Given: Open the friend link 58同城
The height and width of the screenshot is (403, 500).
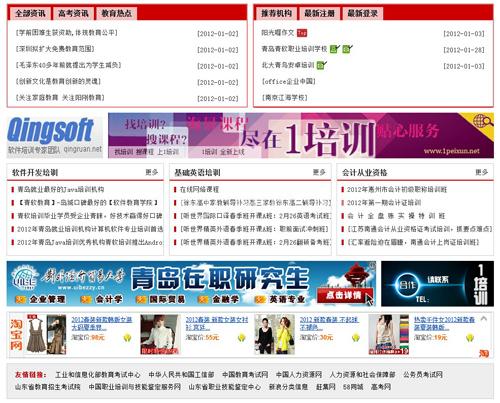Looking at the screenshot, I should (x=353, y=387).
